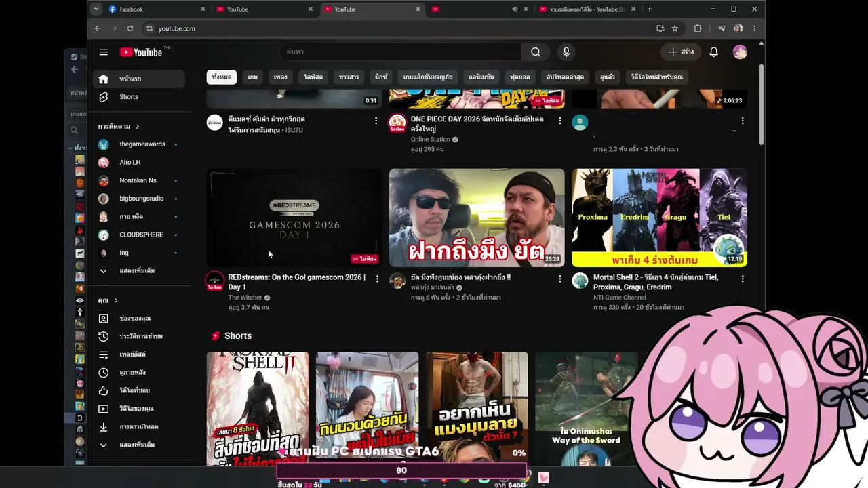
Task: Open Nontakan Ns. subscription channel
Action: (138, 180)
